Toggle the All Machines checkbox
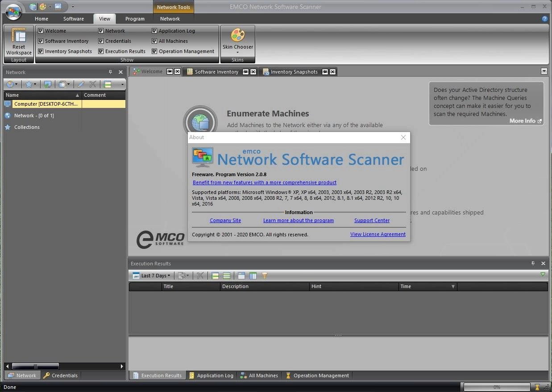Image resolution: width=552 pixels, height=392 pixels. [x=154, y=41]
